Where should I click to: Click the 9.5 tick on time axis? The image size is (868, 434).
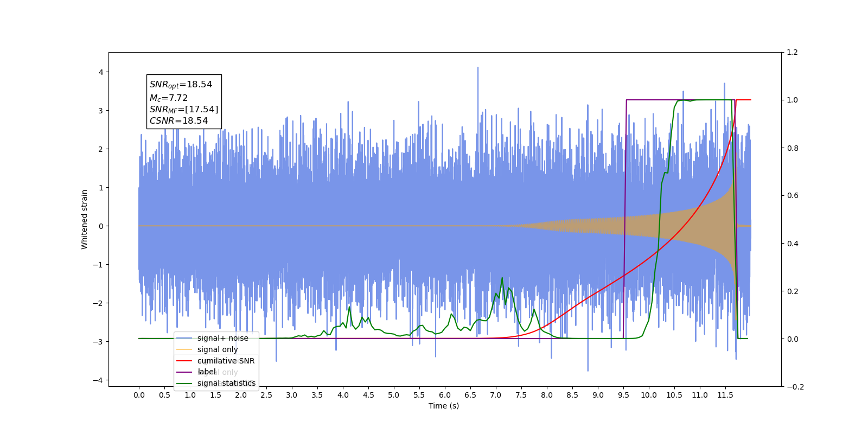[623, 395]
